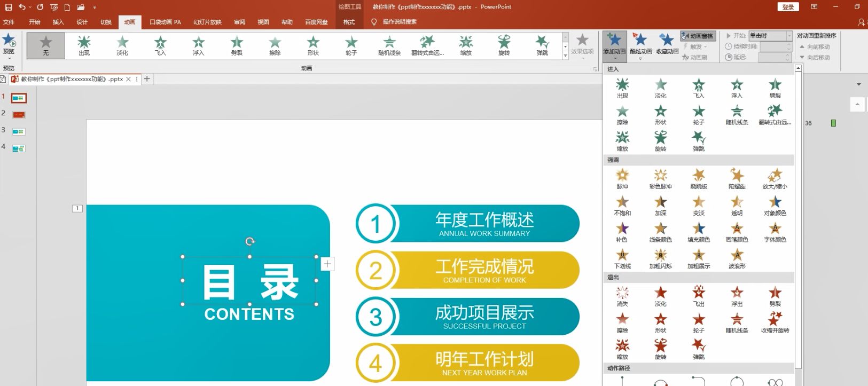The image size is (868, 386).
Task: Open the Undo history dropdown arrow
Action: tap(30, 7)
